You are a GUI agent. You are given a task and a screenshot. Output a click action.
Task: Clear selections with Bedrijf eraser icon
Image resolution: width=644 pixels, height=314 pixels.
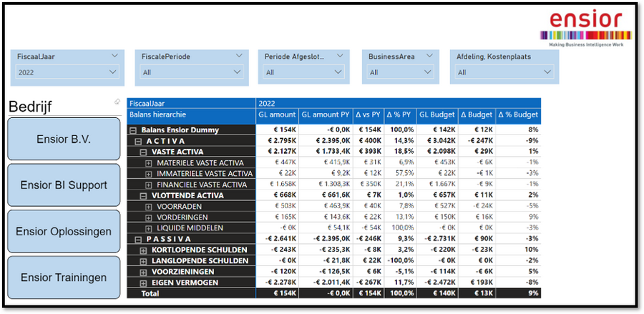[117, 102]
